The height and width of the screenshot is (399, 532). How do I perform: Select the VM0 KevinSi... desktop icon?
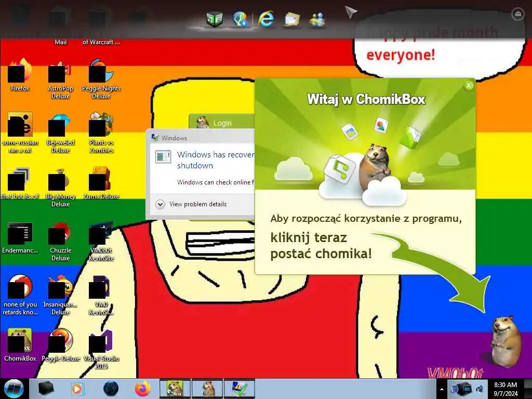pos(101,295)
